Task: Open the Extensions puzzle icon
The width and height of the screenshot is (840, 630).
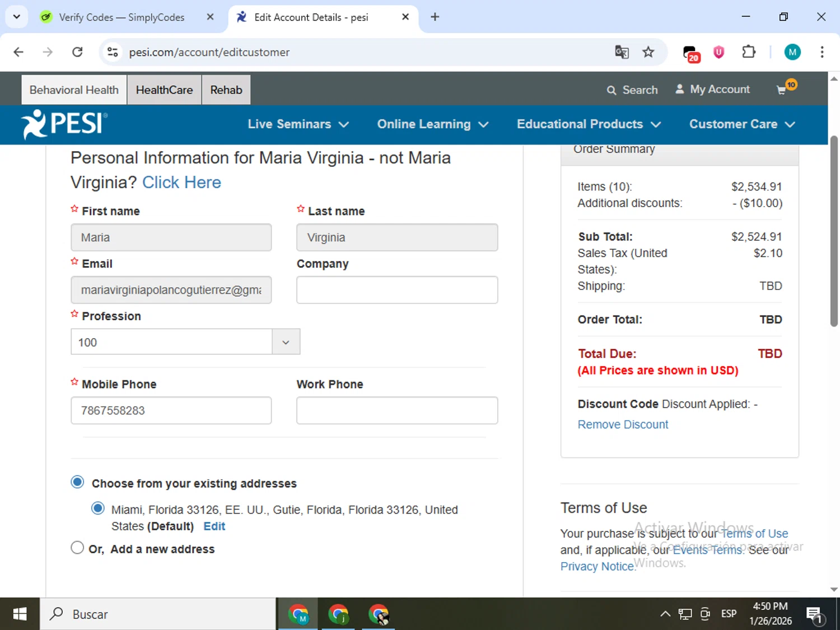Action: (x=748, y=52)
